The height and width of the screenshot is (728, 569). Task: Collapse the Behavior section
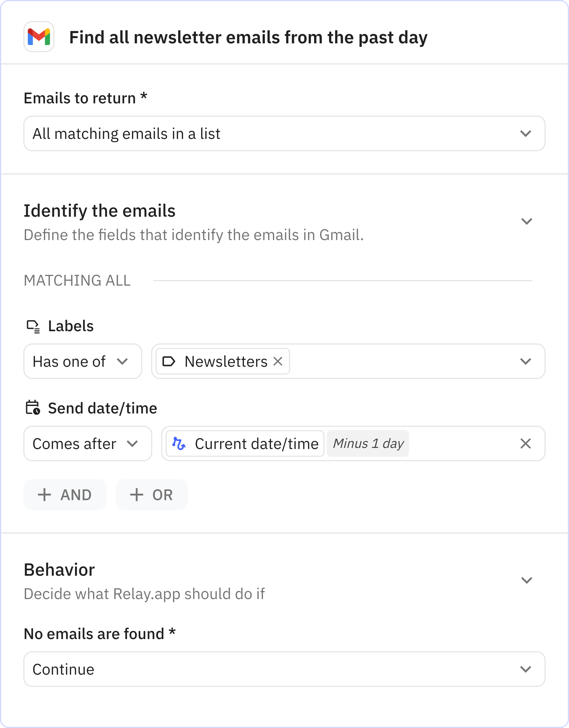click(526, 580)
